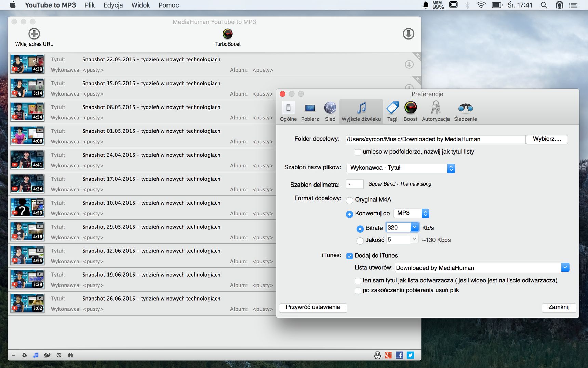The image size is (588, 368).
Task: Open the Widok menu
Action: pyautogui.click(x=141, y=5)
